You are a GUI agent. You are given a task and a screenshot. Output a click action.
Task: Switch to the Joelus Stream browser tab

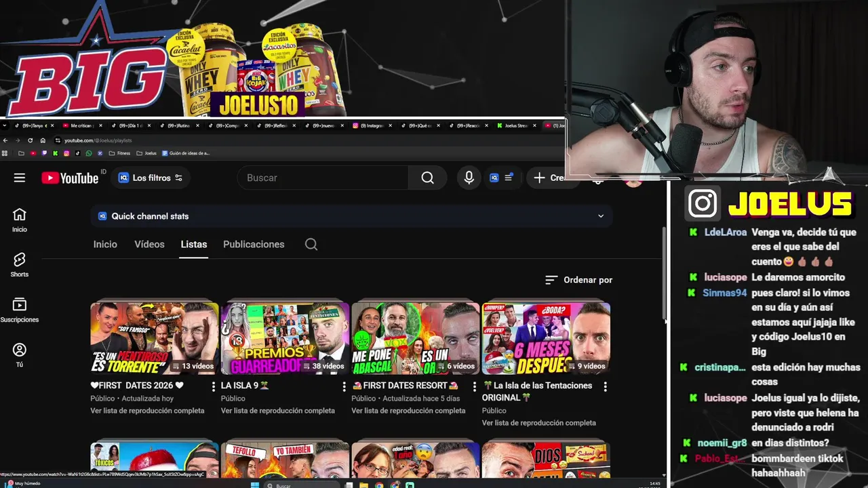[515, 125]
